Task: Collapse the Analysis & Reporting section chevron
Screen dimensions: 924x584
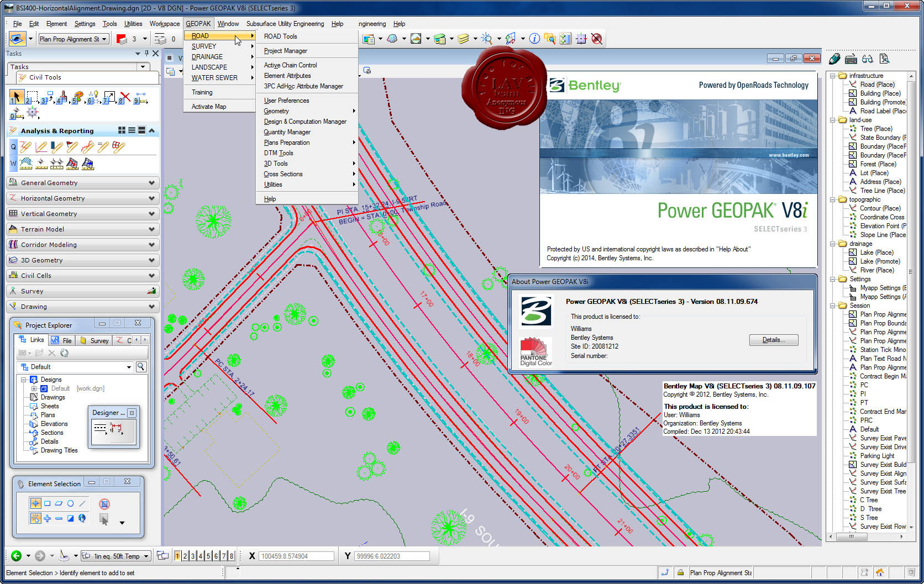Action: tap(151, 130)
